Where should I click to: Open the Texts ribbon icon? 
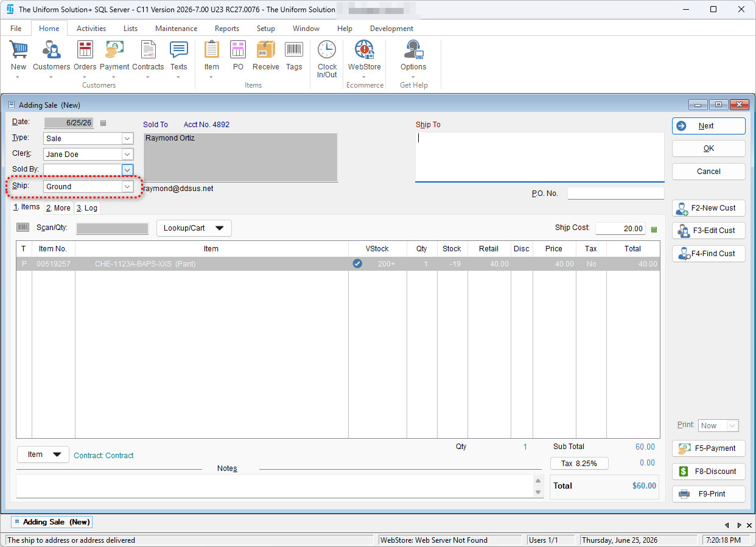pos(178,50)
